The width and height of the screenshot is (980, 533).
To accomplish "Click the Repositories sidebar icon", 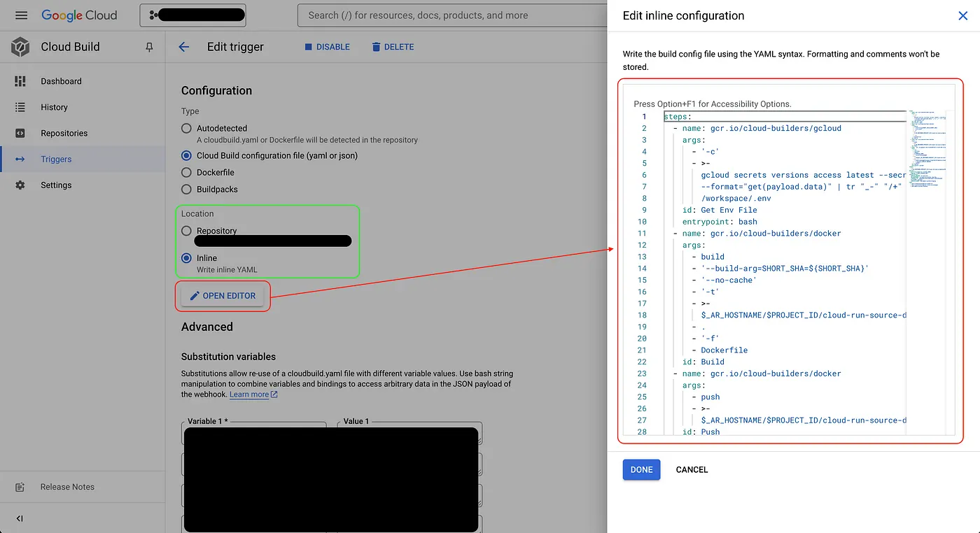I will coord(20,133).
